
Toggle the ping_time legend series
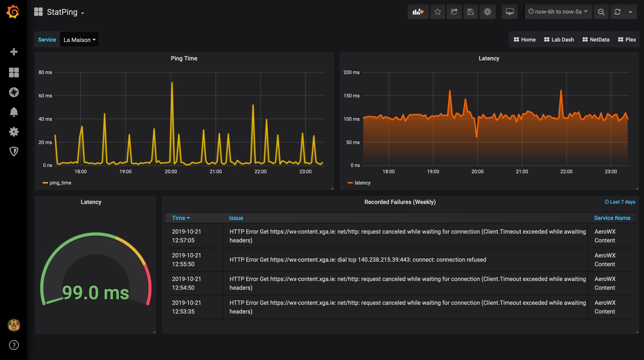60,183
